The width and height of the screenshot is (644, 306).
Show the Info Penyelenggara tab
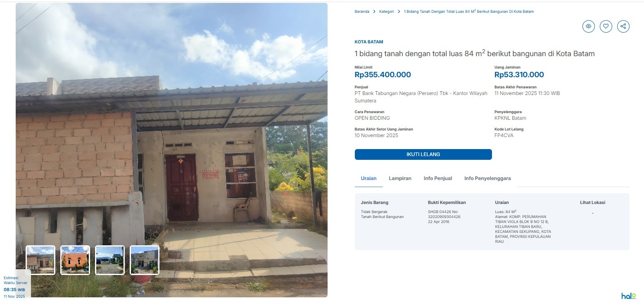click(x=487, y=178)
